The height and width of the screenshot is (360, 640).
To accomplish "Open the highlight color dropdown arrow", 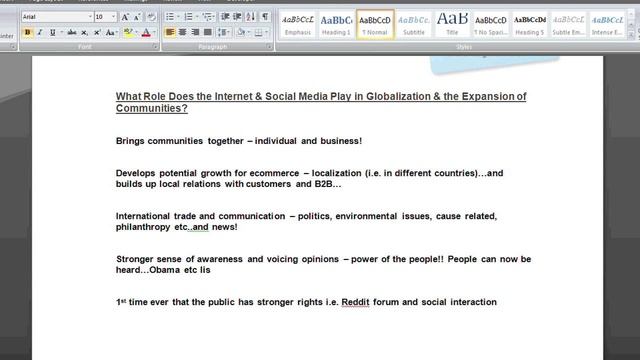I will pos(136,32).
